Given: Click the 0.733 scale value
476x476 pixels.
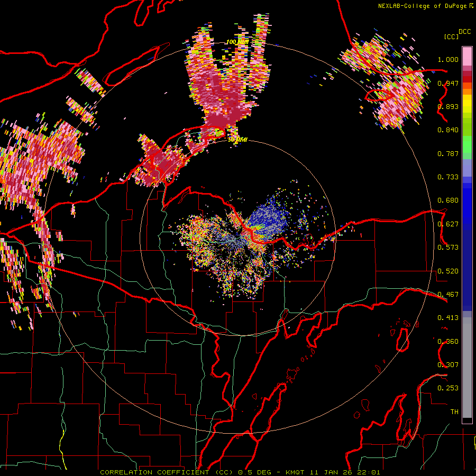Looking at the screenshot, I should [448, 177].
